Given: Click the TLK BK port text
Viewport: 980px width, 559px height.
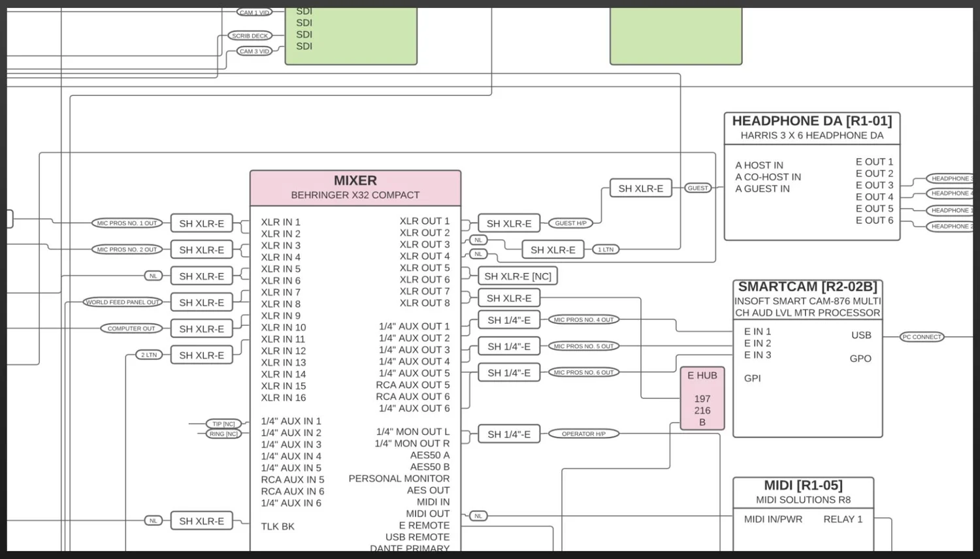Looking at the screenshot, I should tap(278, 526).
